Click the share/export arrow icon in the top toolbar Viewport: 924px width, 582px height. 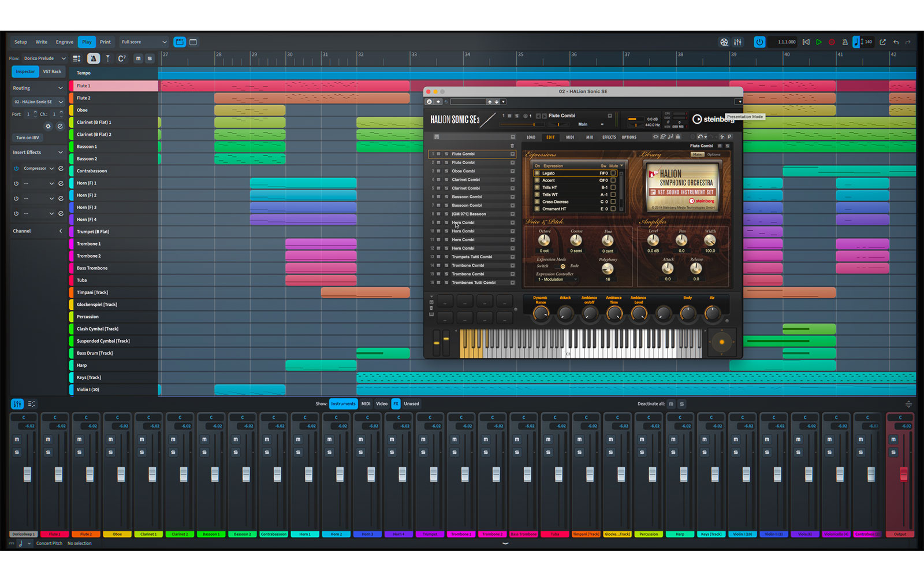pos(883,42)
